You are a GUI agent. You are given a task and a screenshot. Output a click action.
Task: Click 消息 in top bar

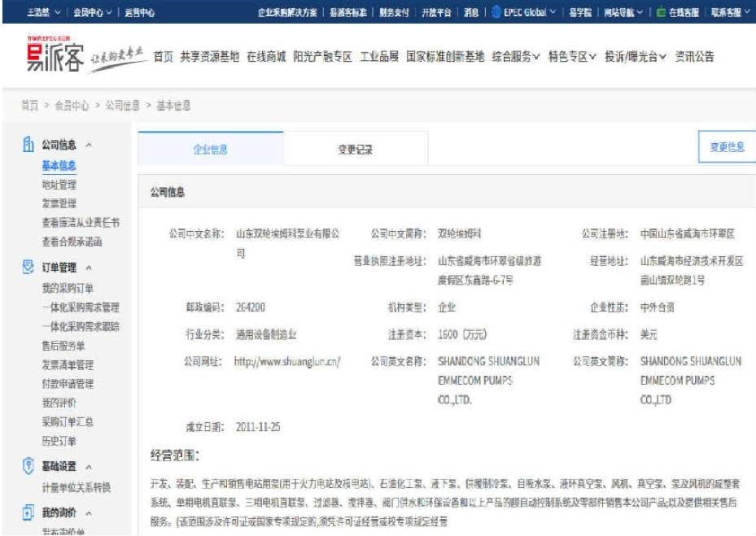pyautogui.click(x=471, y=12)
